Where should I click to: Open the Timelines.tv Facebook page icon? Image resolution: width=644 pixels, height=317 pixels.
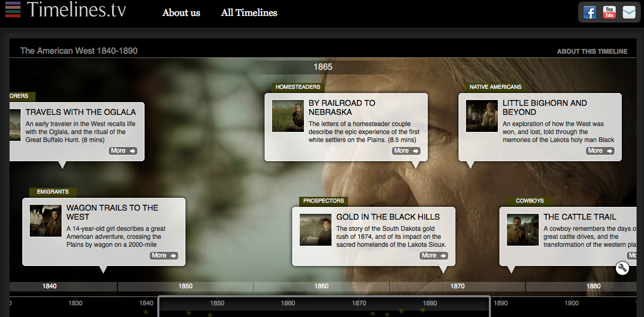point(589,12)
